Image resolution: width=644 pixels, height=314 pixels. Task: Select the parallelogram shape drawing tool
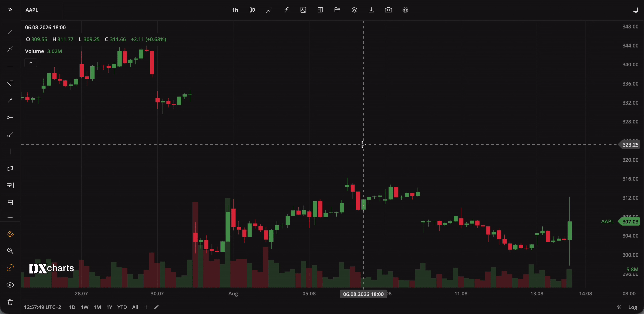10,168
